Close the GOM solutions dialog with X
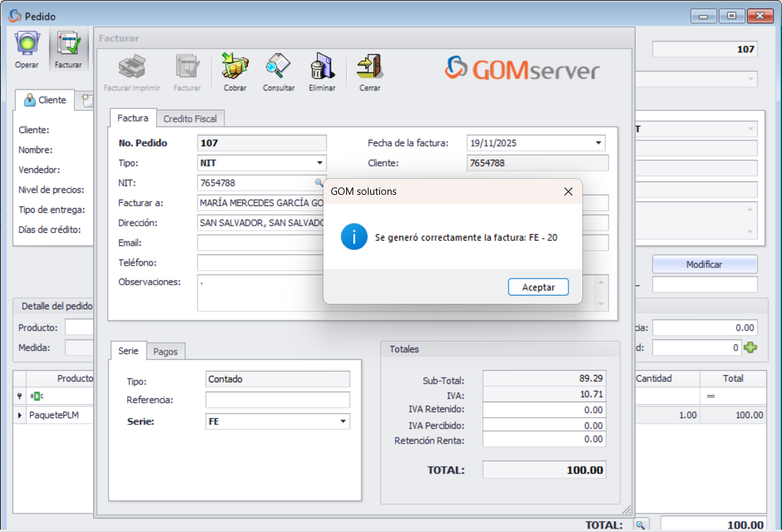The height and width of the screenshot is (532, 782). coord(568,192)
